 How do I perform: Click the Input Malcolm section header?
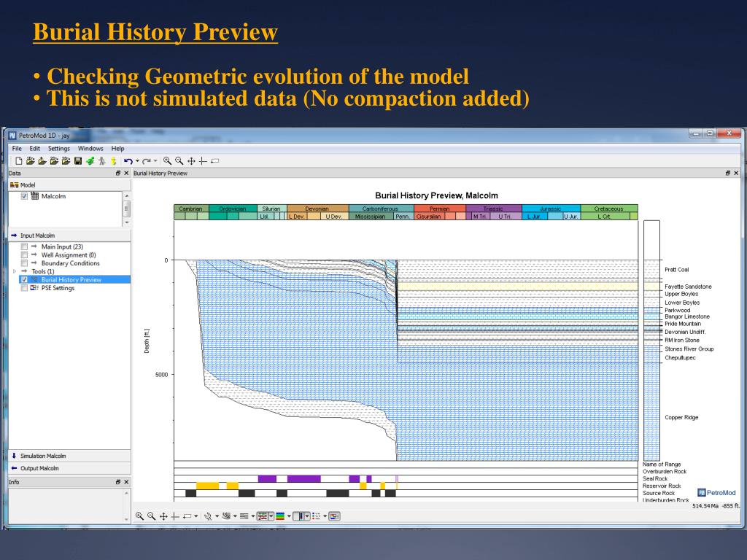[69, 236]
